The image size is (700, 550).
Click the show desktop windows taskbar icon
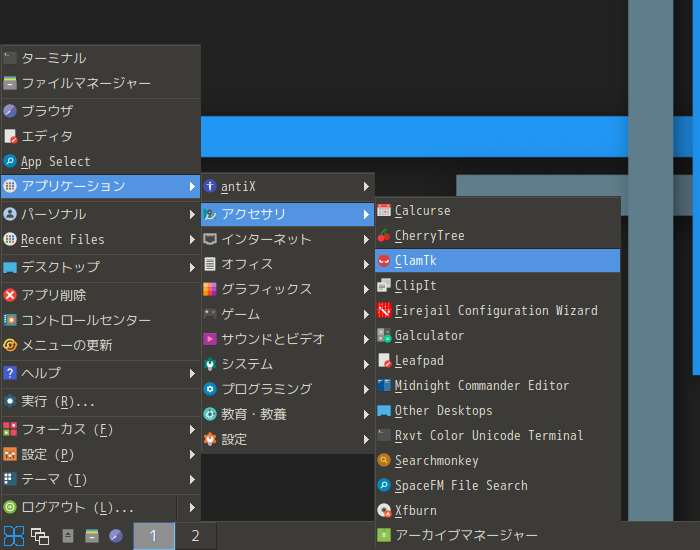coord(40,536)
